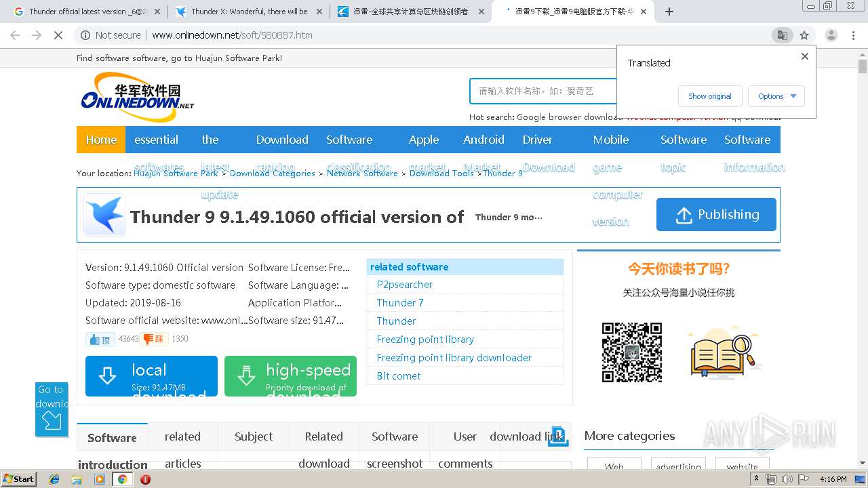This screenshot has height=488, width=868.
Task: Open the Not secure site info icon
Action: [x=85, y=35]
